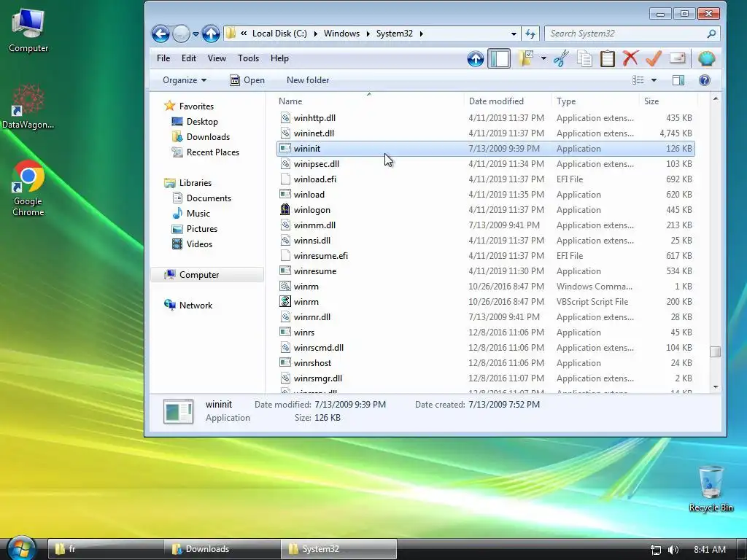Expand the view options dropdown arrow

coord(654,80)
